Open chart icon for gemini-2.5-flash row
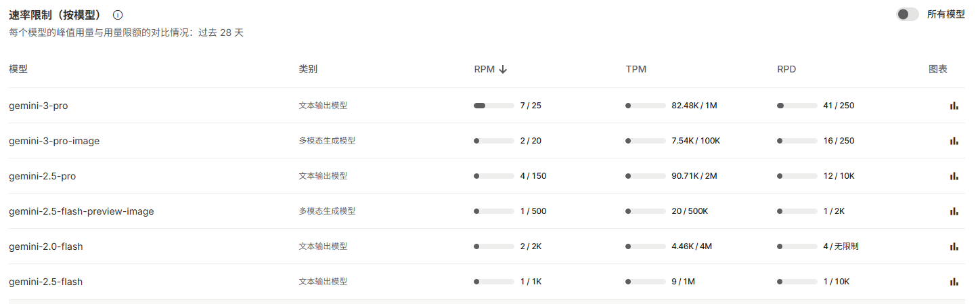The width and height of the screenshot is (980, 304). pos(954,282)
